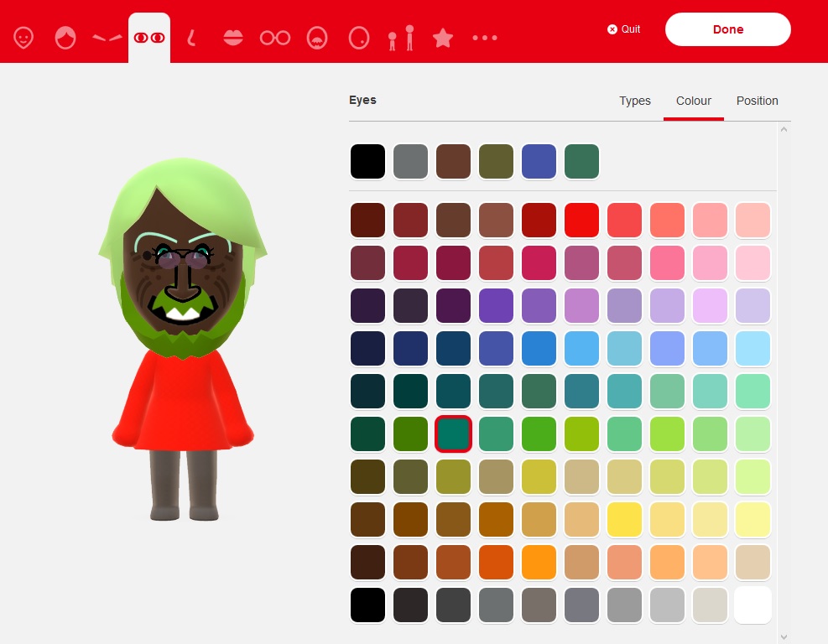The width and height of the screenshot is (828, 644).
Task: Select the pale yellow swatch ending yellow row
Action: click(x=752, y=519)
